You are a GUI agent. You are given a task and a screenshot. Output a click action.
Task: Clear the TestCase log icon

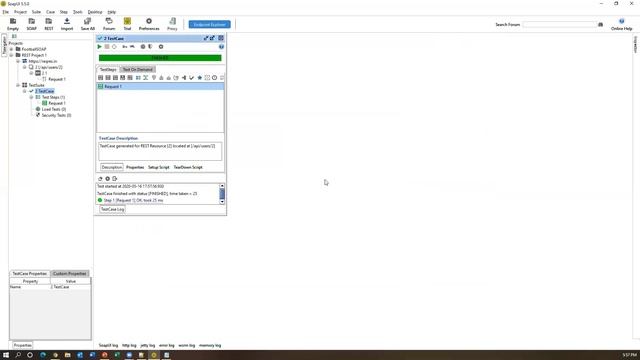tap(100, 179)
